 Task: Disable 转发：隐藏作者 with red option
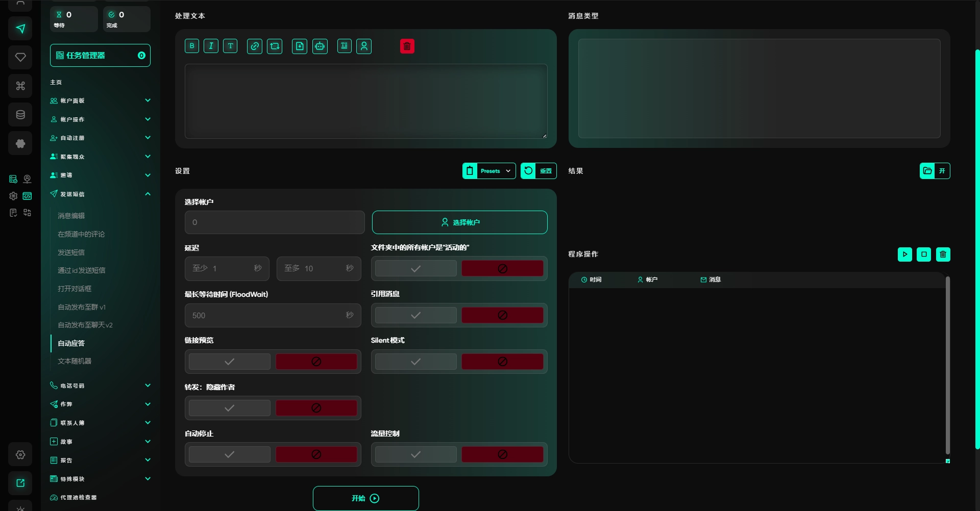pos(316,408)
